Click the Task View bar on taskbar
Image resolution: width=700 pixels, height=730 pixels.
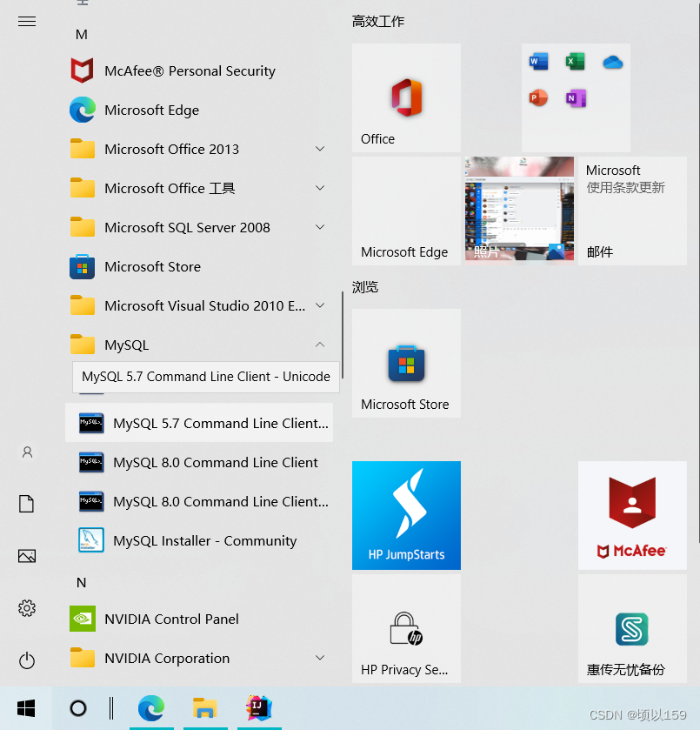111,708
